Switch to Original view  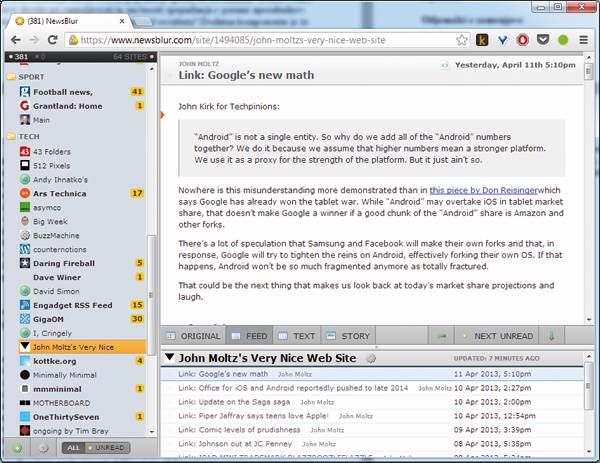[193, 336]
